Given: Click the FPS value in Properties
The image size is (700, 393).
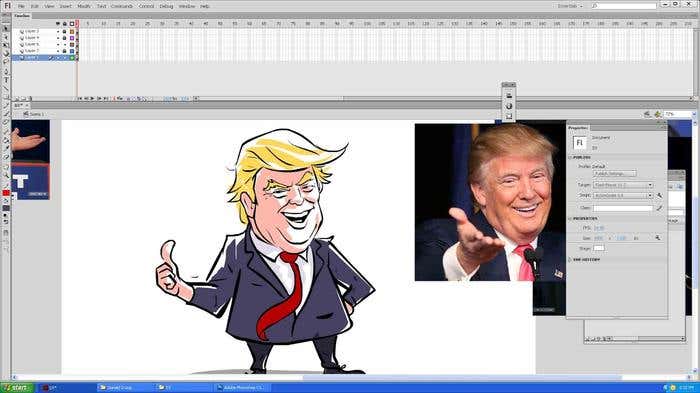Looking at the screenshot, I should click(x=599, y=228).
